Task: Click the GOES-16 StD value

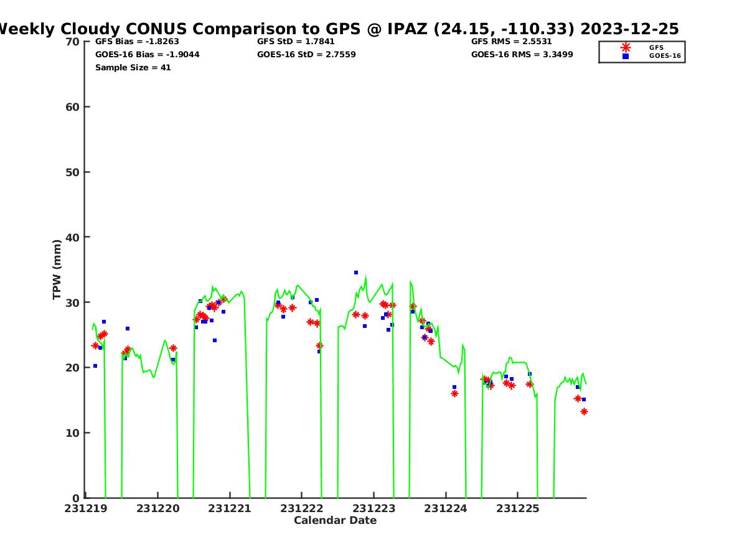Action: click(306, 55)
